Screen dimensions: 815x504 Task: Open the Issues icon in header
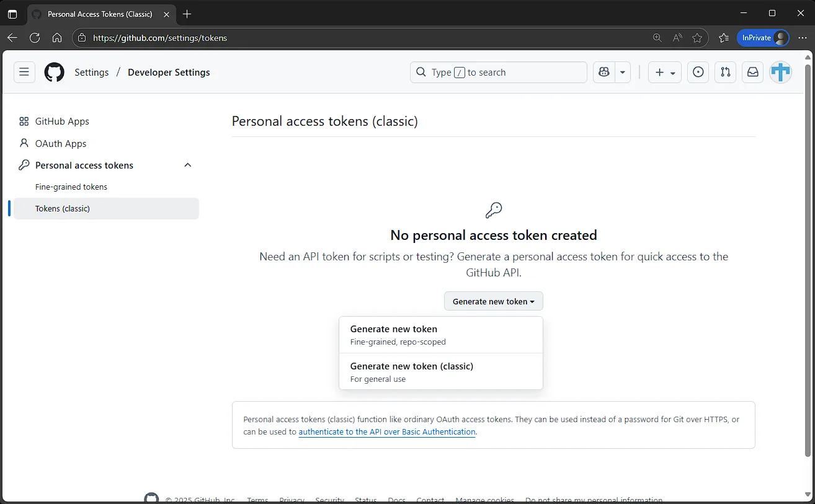[698, 72]
